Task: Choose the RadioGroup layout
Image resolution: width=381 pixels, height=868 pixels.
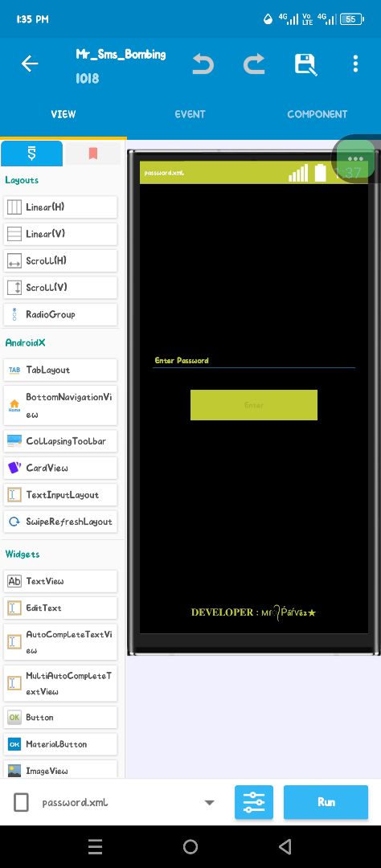Action: [x=60, y=314]
